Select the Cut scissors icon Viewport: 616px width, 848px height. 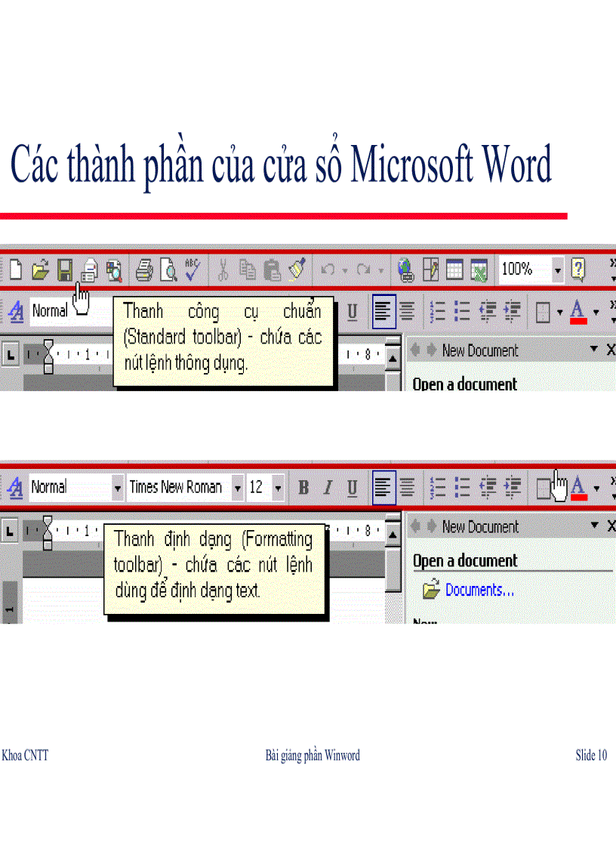coord(223,270)
